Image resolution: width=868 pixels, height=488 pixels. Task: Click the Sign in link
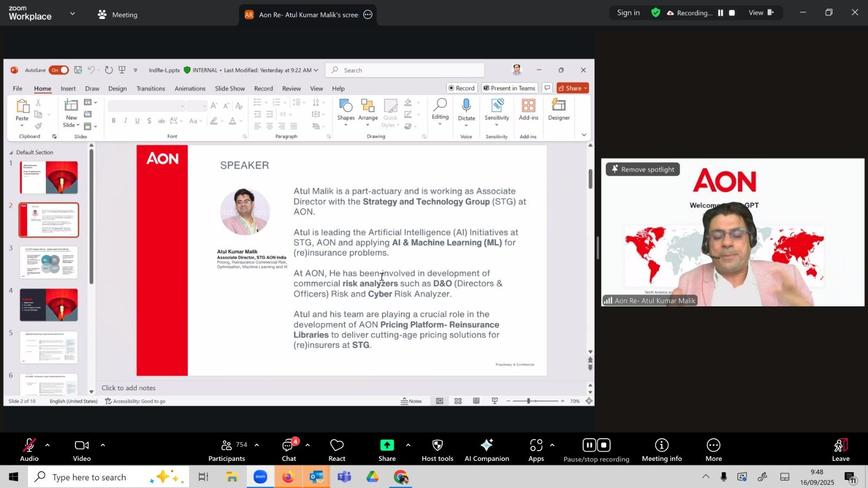tap(628, 13)
